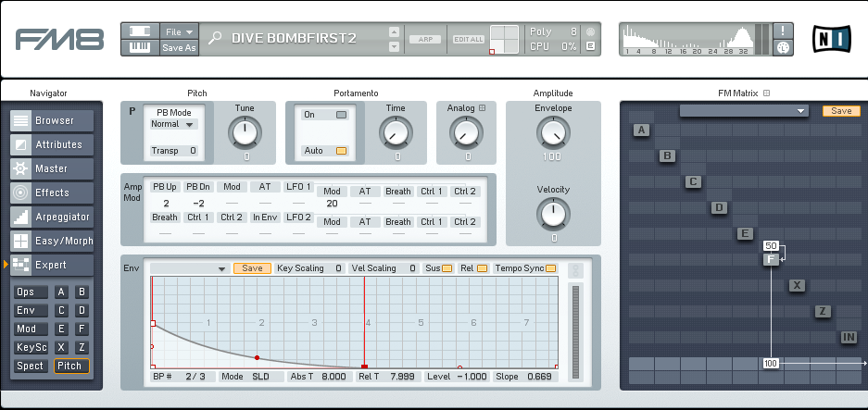Click the E icon beside CPU

tap(591, 46)
